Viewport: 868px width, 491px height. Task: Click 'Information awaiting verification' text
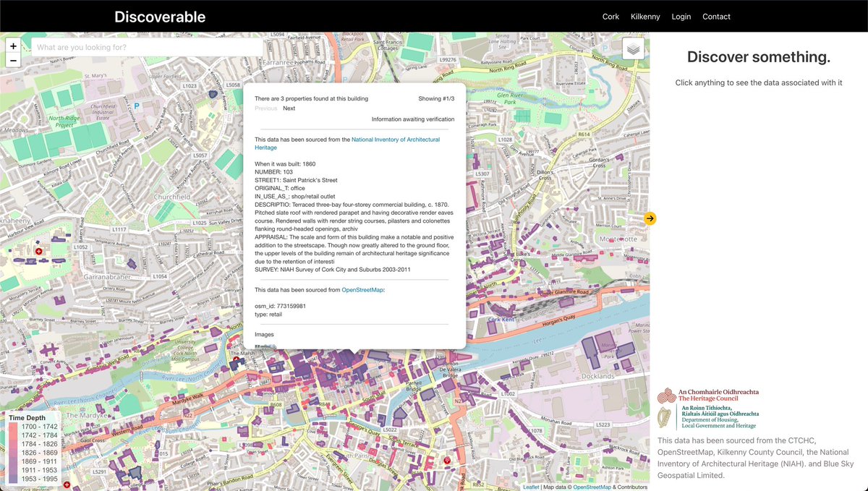tap(413, 119)
